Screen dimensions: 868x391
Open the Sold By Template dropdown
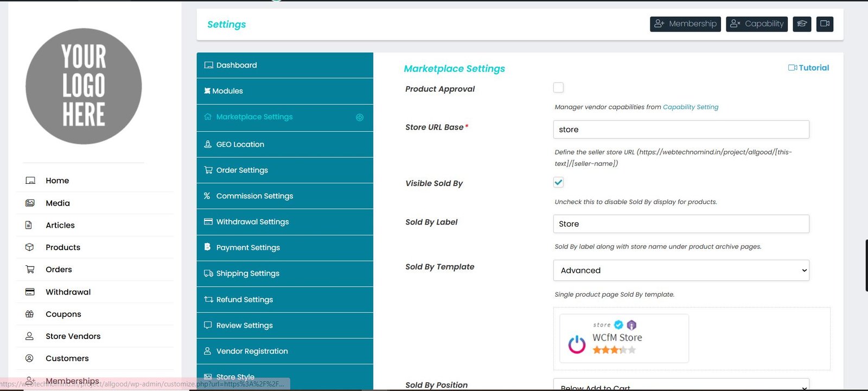pos(681,270)
